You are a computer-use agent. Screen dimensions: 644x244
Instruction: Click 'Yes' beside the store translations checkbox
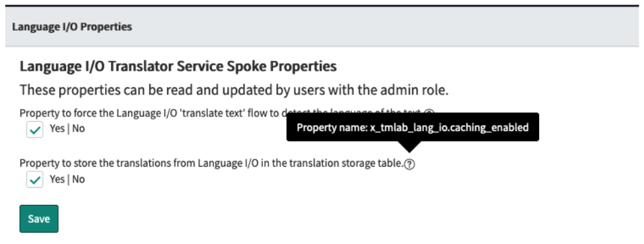tap(57, 179)
